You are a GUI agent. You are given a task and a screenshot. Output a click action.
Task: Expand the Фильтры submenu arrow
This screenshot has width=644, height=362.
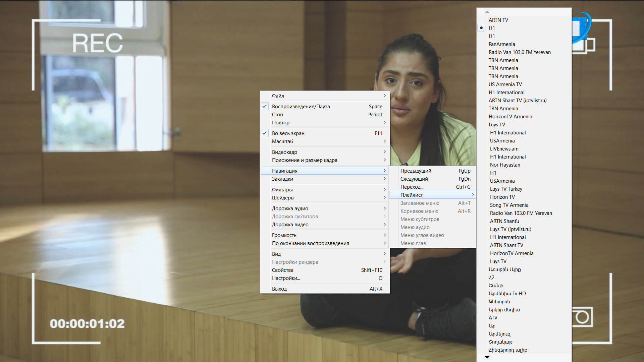(384, 190)
